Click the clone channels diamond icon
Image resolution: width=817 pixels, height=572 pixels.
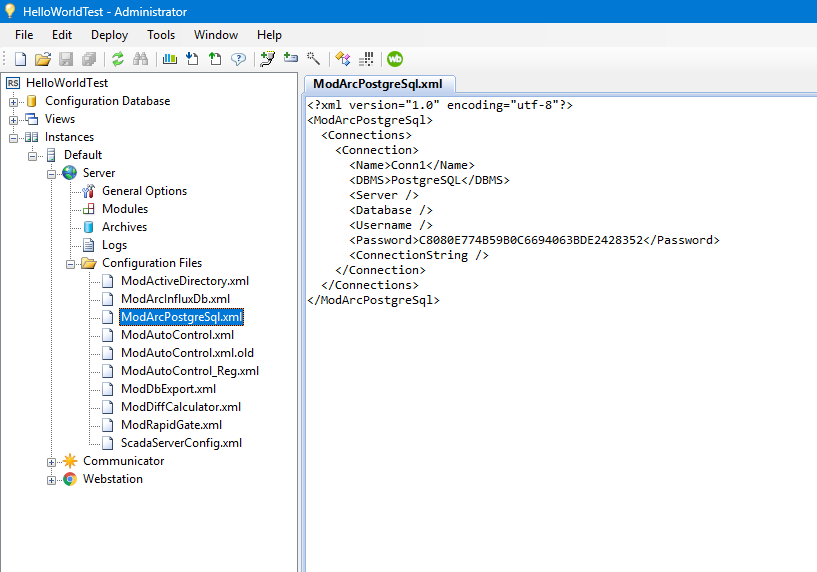(343, 59)
